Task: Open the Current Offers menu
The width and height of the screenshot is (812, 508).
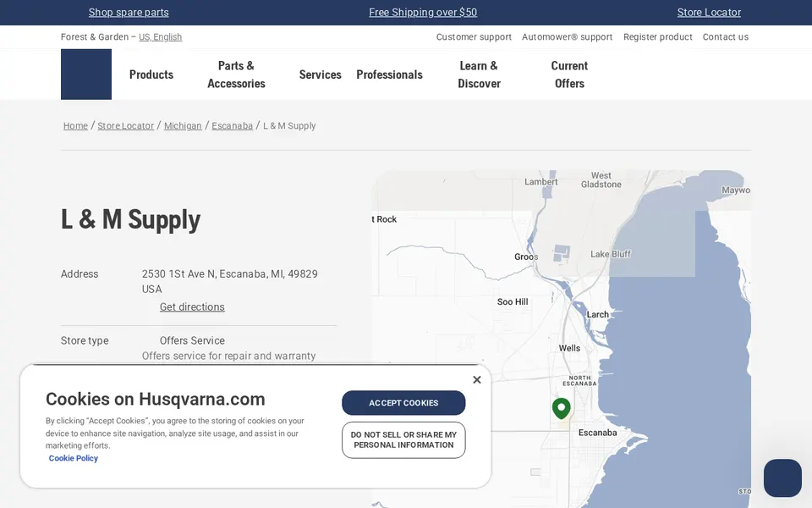Action: (x=569, y=75)
